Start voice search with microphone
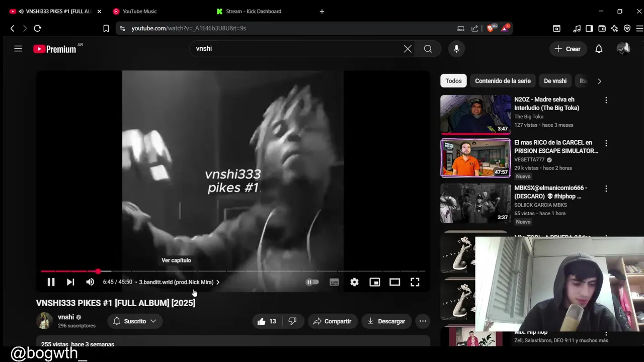The height and width of the screenshot is (362, 644). 456,49
